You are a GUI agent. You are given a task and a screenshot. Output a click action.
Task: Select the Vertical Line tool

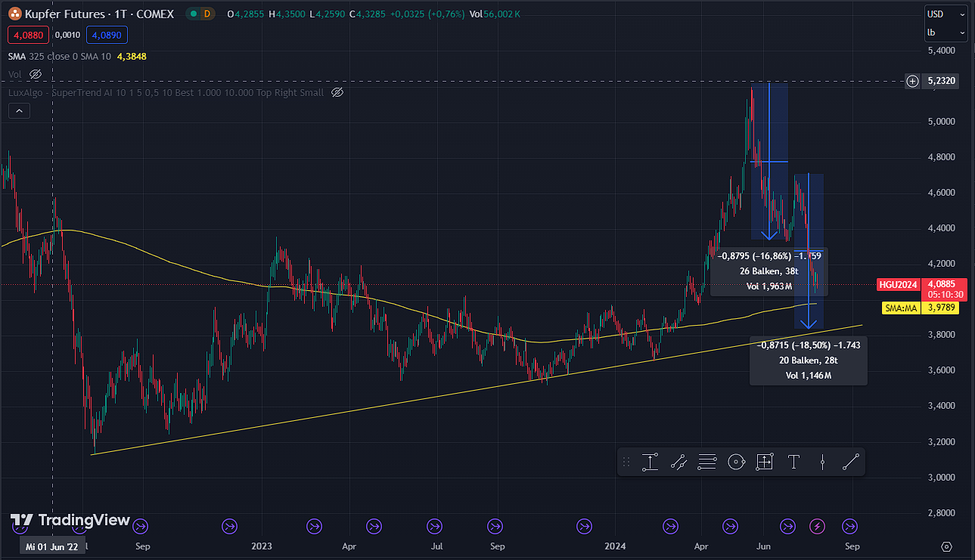click(x=822, y=462)
